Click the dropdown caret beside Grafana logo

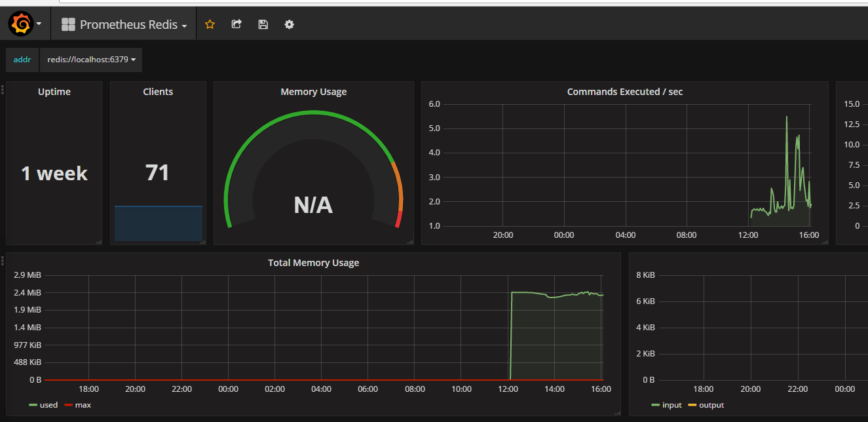(39, 24)
